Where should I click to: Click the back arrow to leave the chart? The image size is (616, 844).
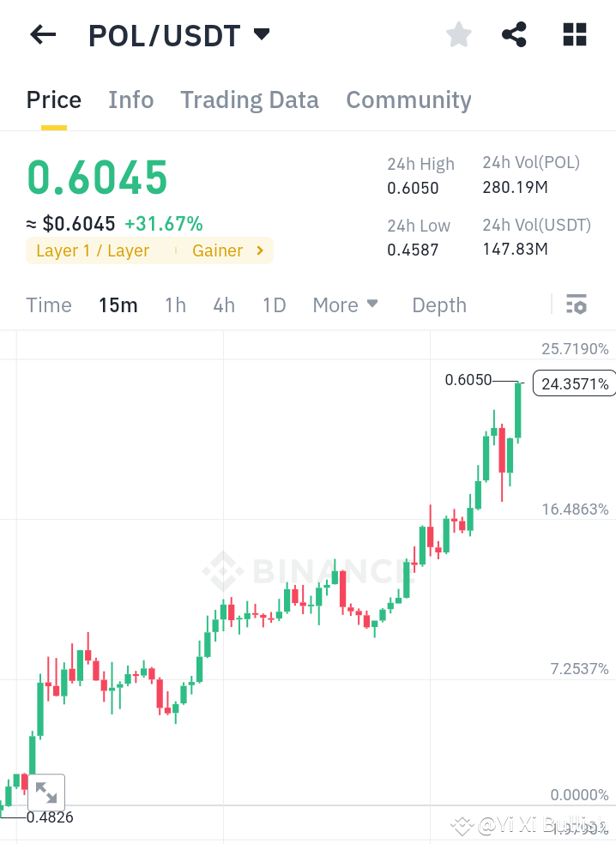42,34
